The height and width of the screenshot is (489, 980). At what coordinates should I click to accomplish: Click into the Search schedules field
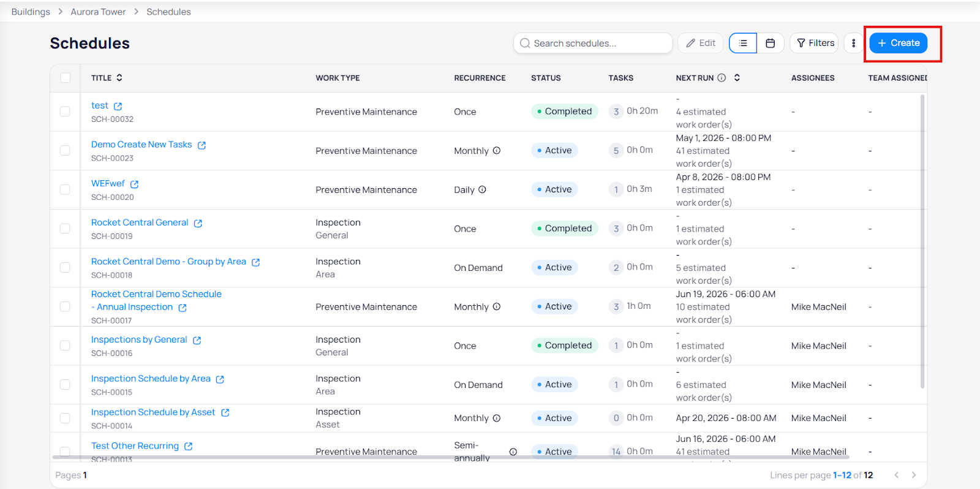coord(593,43)
